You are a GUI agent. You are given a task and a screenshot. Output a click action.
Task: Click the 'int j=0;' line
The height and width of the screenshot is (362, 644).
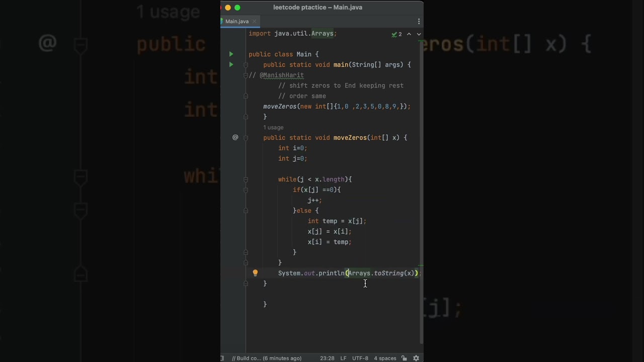(292, 158)
